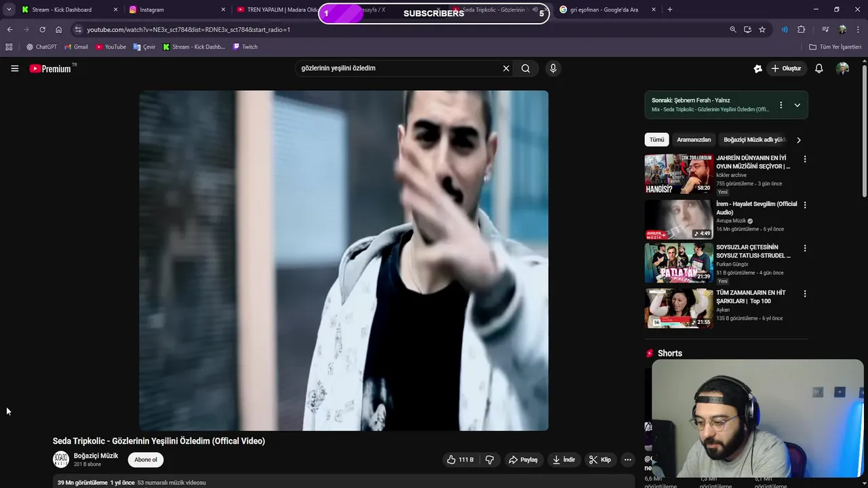Open mix playlist three-dot menu
This screenshot has width=868, height=488.
click(781, 105)
